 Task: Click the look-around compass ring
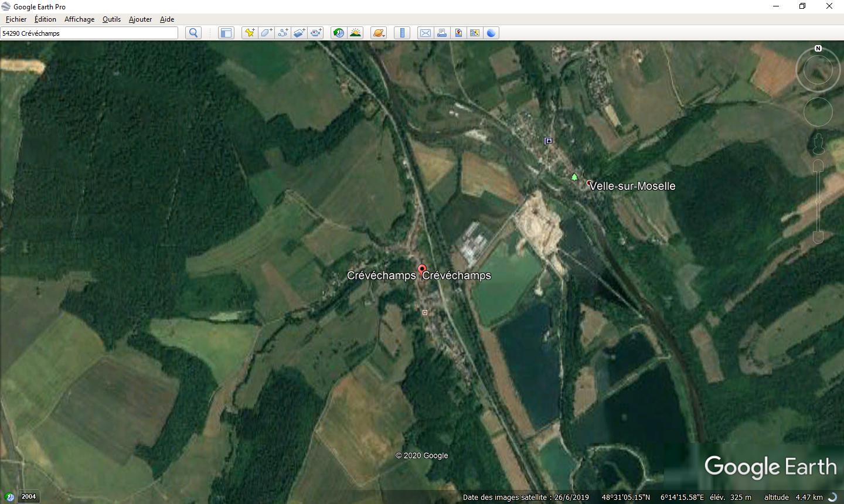pyautogui.click(x=818, y=71)
